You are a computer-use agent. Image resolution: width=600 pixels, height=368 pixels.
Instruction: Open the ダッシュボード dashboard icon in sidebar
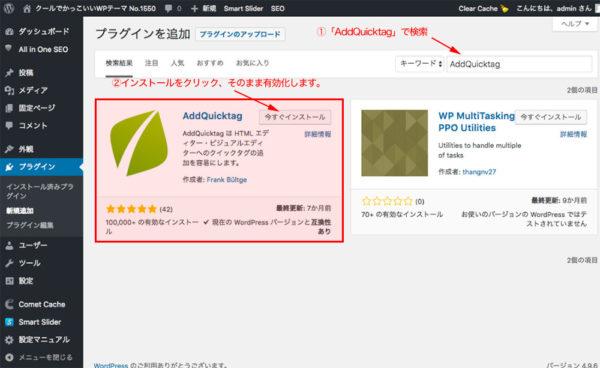click(10, 31)
